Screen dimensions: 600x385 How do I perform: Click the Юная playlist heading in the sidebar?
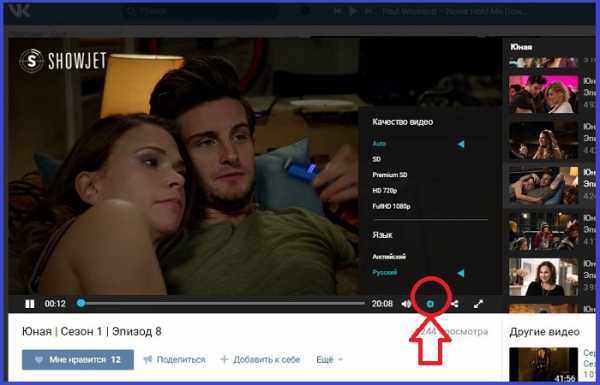[521, 47]
